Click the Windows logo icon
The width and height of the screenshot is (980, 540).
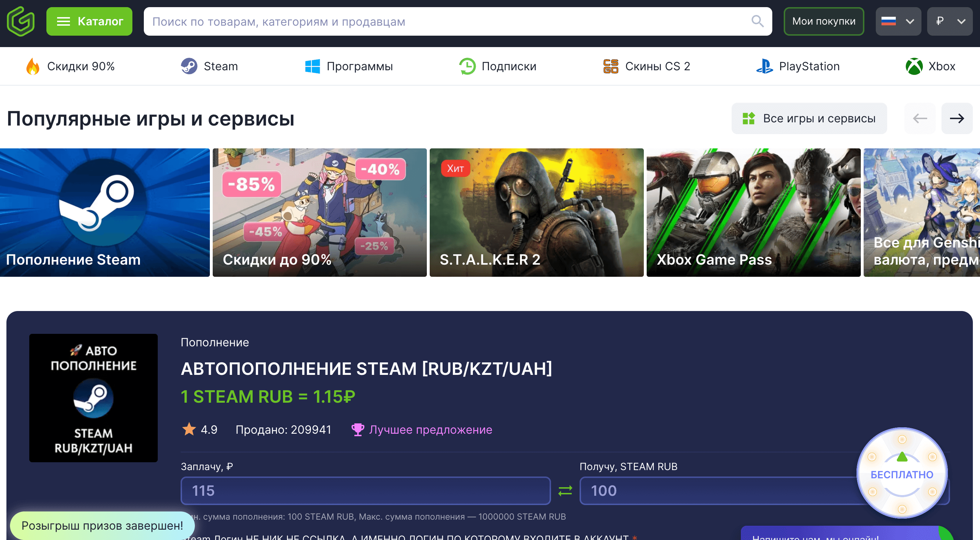click(312, 66)
